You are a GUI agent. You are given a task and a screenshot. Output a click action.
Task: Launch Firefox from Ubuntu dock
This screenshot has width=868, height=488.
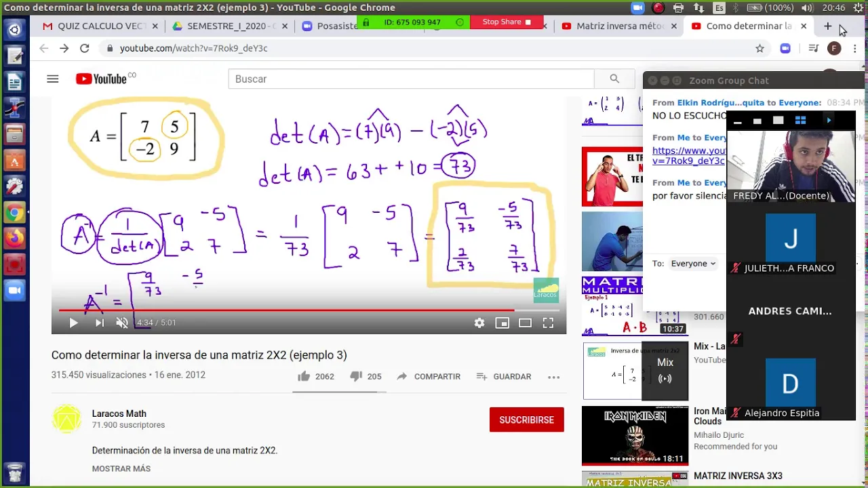(14, 238)
